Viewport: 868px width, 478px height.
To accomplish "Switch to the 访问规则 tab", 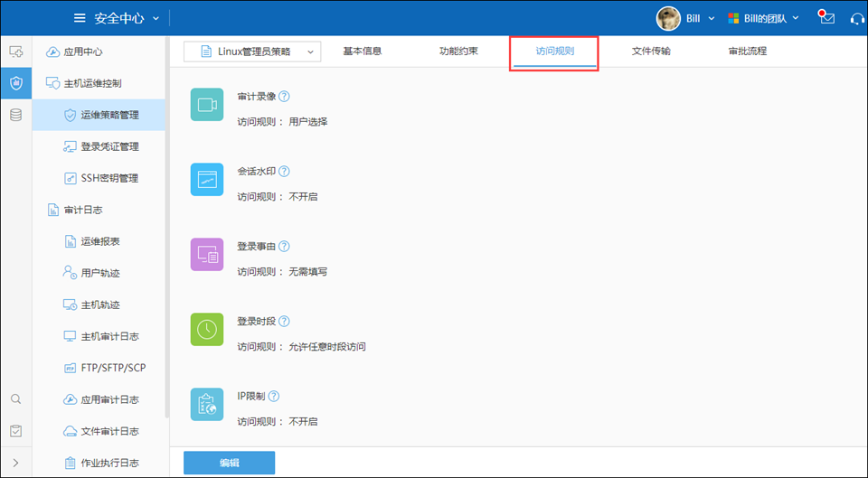I will pos(554,51).
